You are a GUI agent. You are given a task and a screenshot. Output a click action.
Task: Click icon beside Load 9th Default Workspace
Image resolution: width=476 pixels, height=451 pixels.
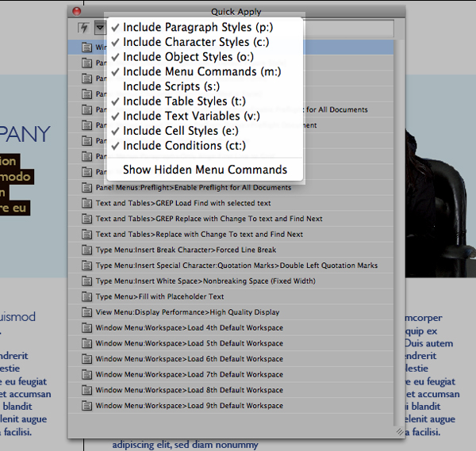coord(87,406)
